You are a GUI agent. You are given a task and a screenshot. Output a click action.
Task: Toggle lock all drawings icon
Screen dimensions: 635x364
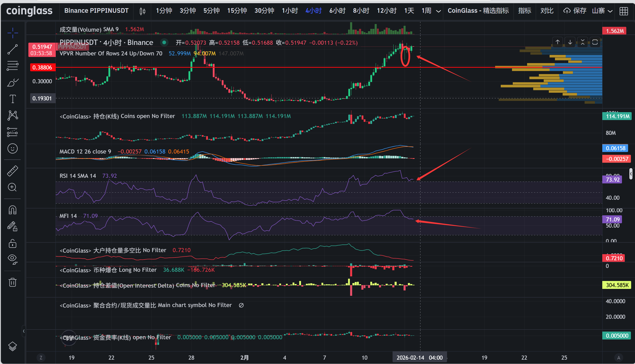[x=12, y=243]
